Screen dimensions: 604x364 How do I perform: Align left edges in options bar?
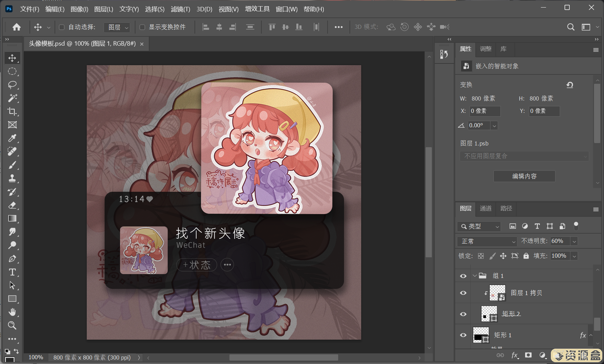[x=206, y=27]
